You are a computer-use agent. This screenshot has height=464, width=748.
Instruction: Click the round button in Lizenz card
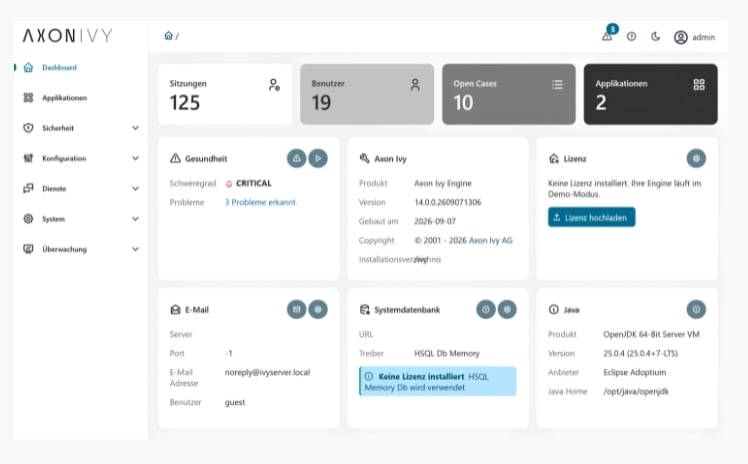[696, 158]
